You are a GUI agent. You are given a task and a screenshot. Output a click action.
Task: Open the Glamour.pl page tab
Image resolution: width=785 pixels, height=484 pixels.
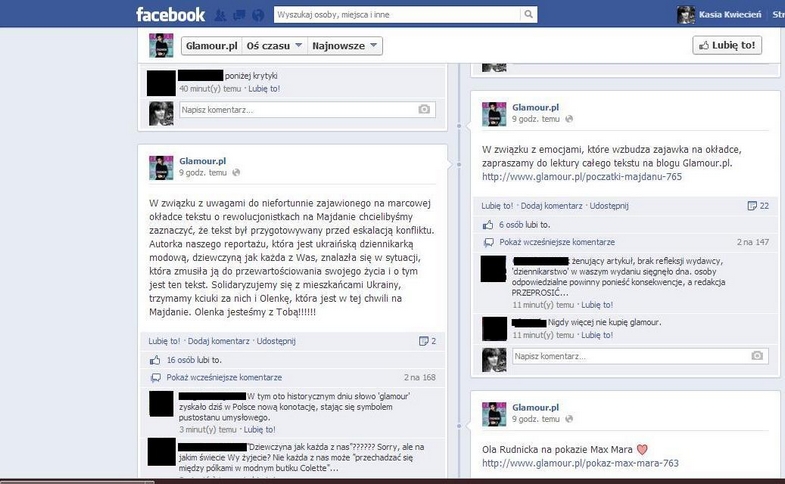tap(211, 46)
